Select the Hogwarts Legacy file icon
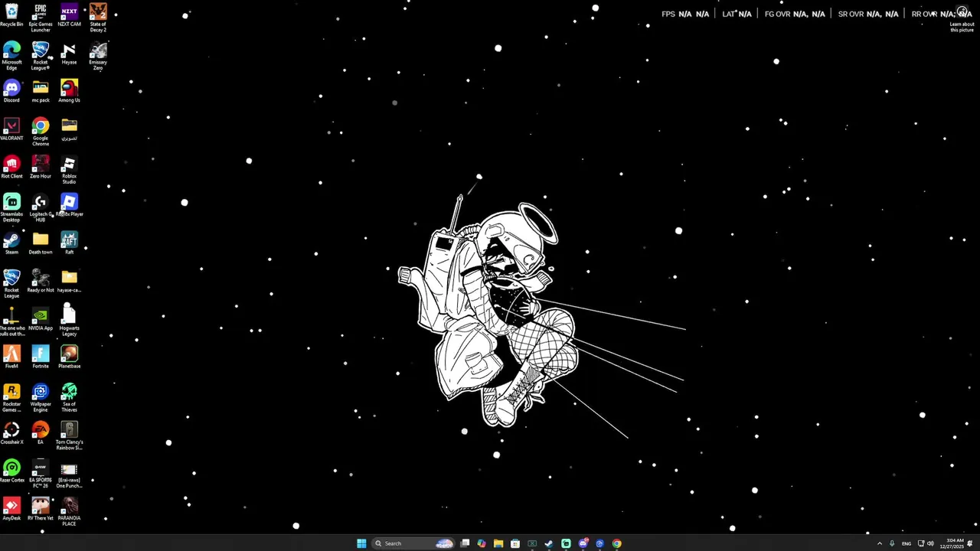 tap(69, 320)
